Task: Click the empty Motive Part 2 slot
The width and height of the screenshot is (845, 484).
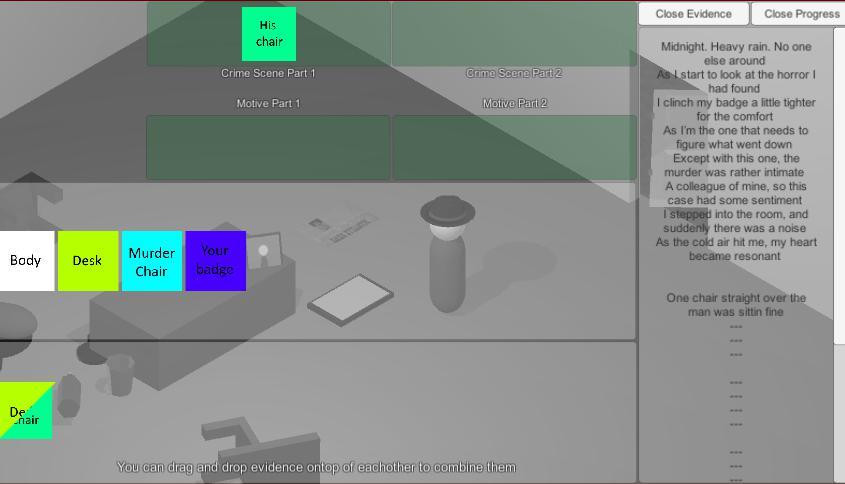Action: tap(514, 147)
